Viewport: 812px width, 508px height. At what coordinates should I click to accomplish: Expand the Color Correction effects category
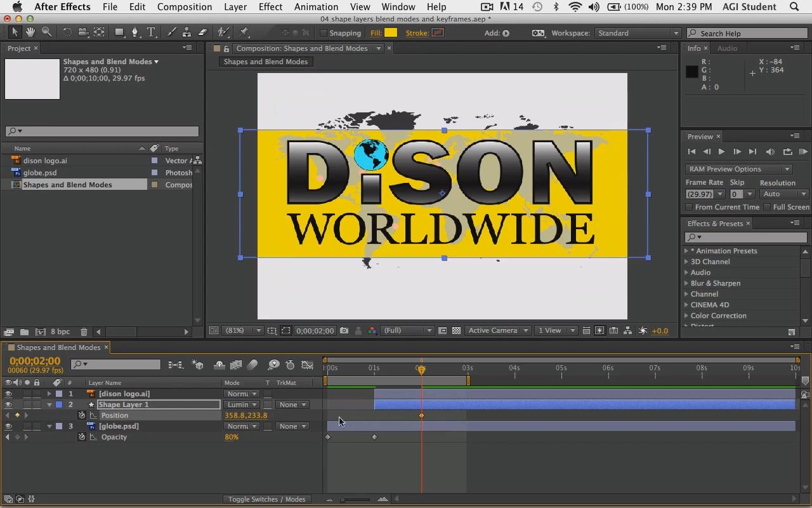click(686, 316)
